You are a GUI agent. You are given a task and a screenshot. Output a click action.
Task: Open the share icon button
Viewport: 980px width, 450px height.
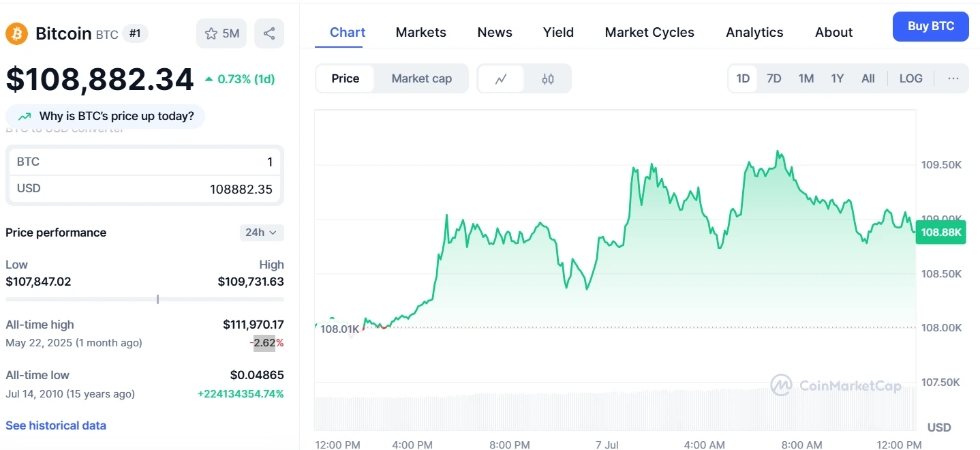point(269,33)
